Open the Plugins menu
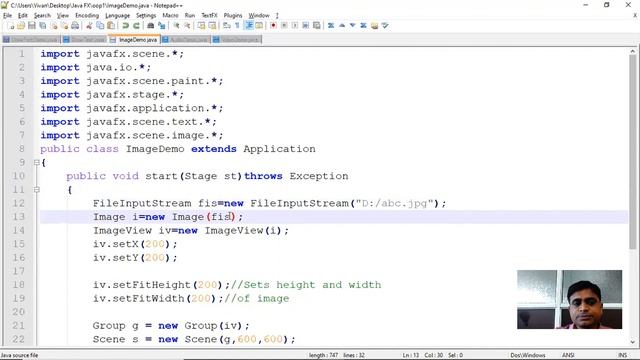 [x=233, y=16]
